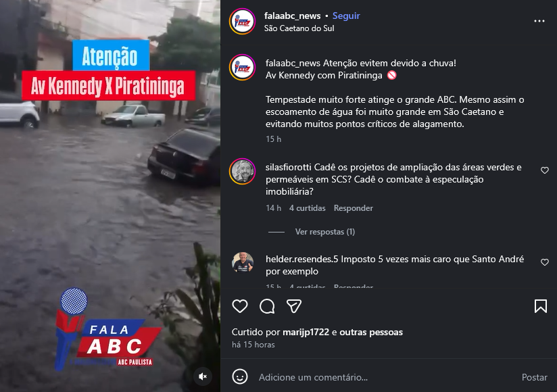Screen dimensions: 557x392
Task: Follow falaabc_news with Seguir
Action: tap(346, 16)
